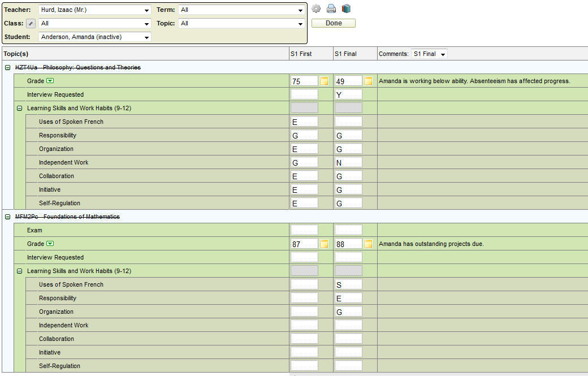Open the settings gear icon
This screenshot has width=588, height=376.
tap(317, 9)
